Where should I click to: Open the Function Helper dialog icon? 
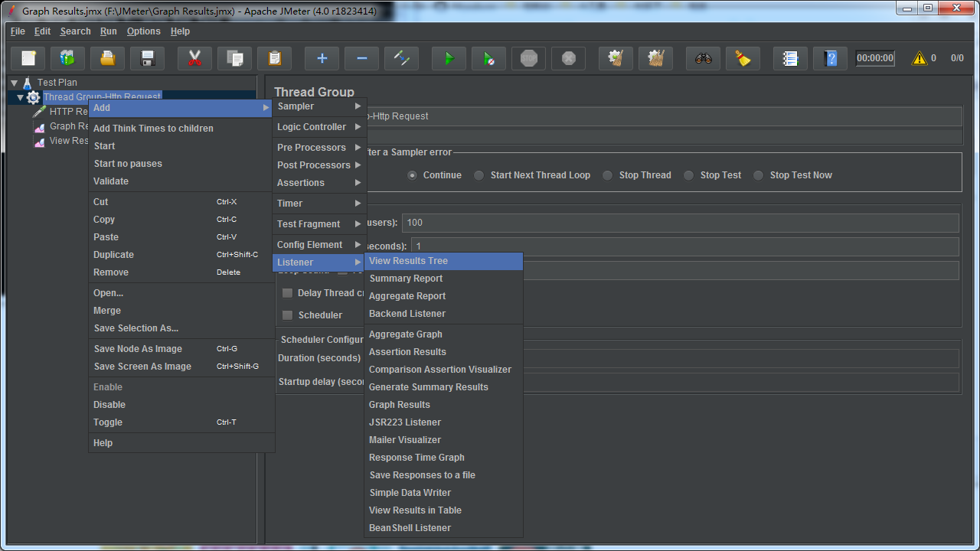791,58
